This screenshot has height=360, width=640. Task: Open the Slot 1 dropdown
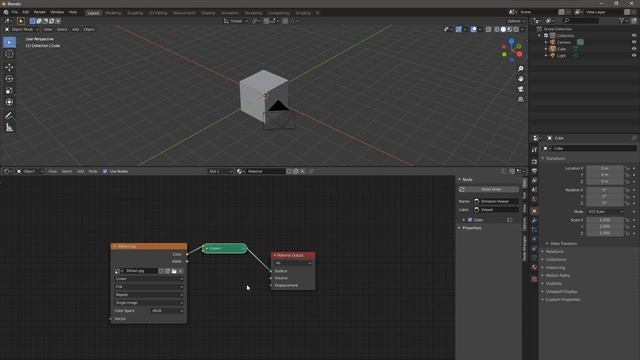coord(220,171)
